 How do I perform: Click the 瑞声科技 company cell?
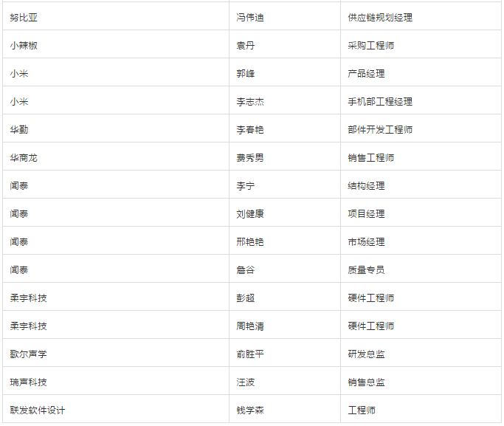coord(29,382)
